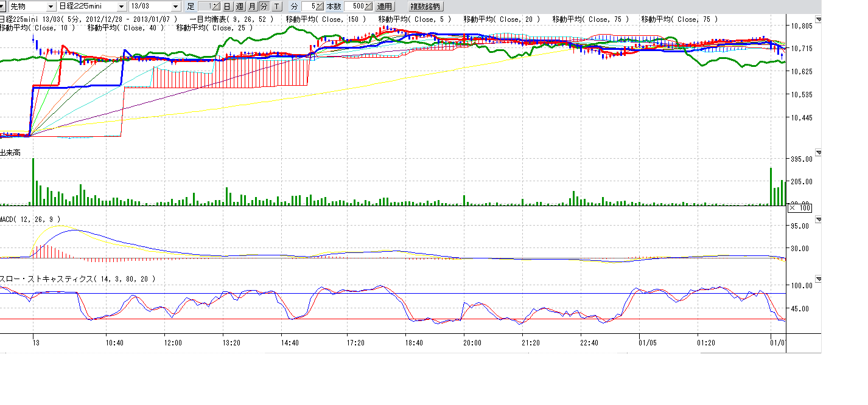
Task: Open the slow stochastics panel menu arrow
Action: click(x=818, y=279)
